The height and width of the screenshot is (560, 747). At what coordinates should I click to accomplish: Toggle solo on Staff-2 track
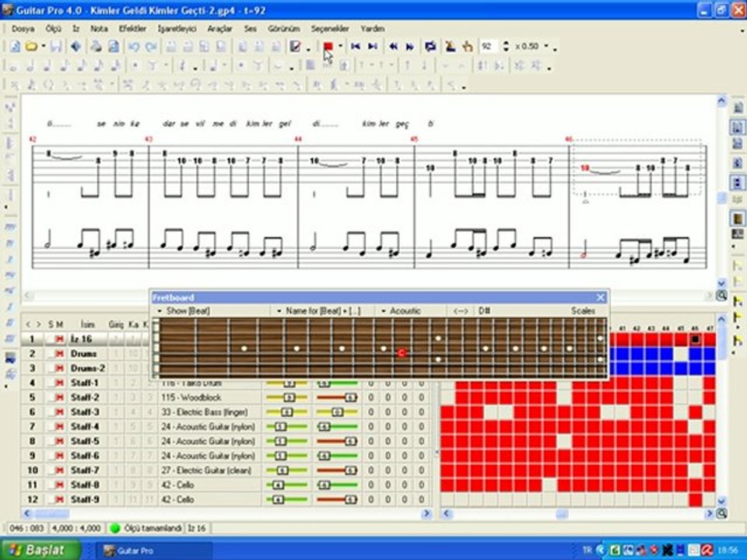tap(51, 397)
